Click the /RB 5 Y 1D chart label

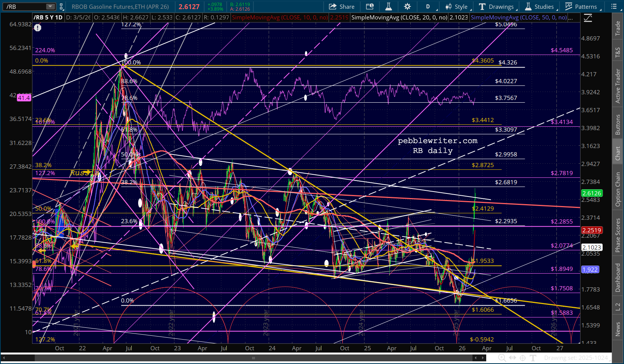tap(48, 18)
